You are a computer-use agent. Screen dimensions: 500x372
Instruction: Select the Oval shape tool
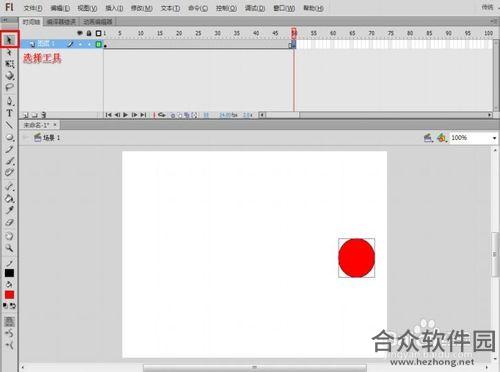point(10,137)
